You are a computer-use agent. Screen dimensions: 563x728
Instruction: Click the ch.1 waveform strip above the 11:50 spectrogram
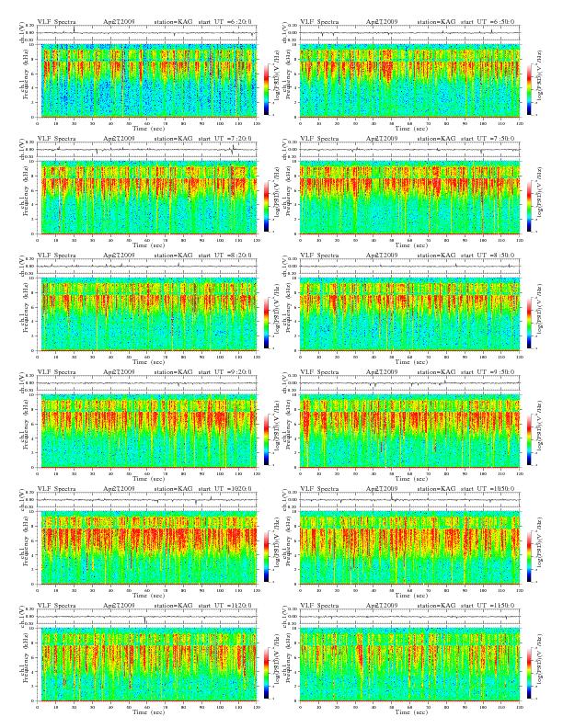click(409, 617)
